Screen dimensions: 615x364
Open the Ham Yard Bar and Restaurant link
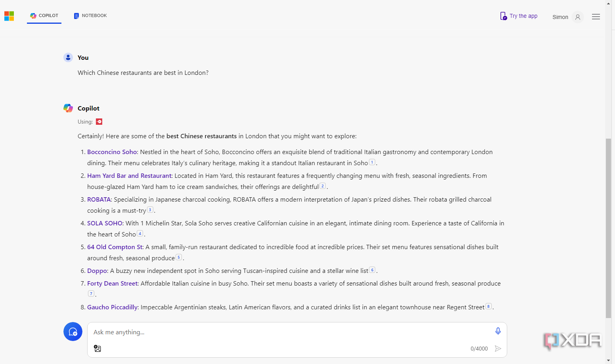[129, 176]
